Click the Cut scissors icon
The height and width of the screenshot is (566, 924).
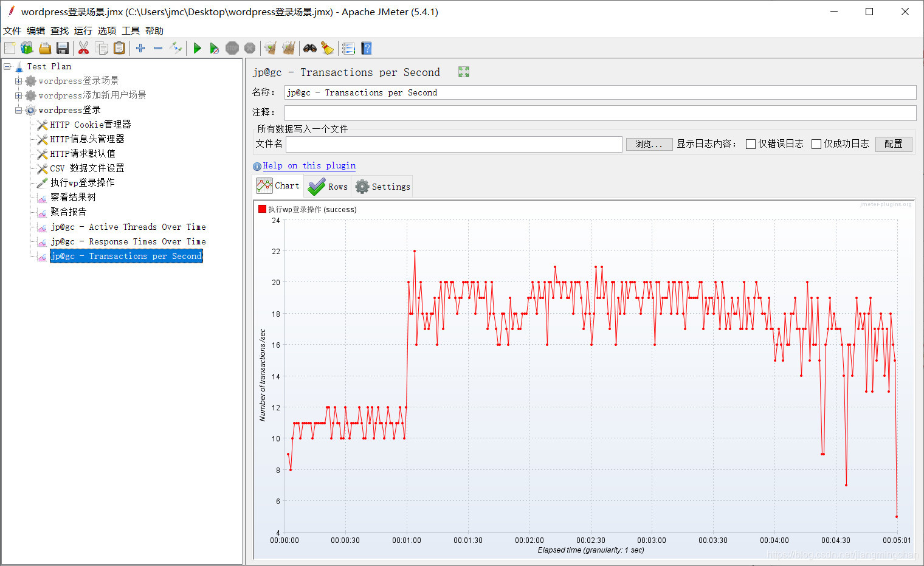[84, 48]
